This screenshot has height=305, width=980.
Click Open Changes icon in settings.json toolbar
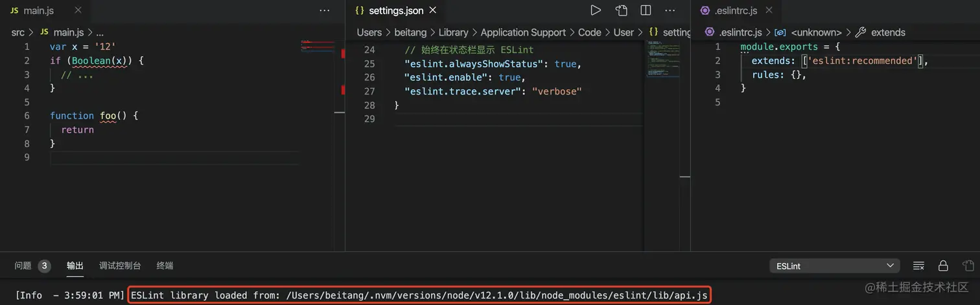tap(621, 10)
